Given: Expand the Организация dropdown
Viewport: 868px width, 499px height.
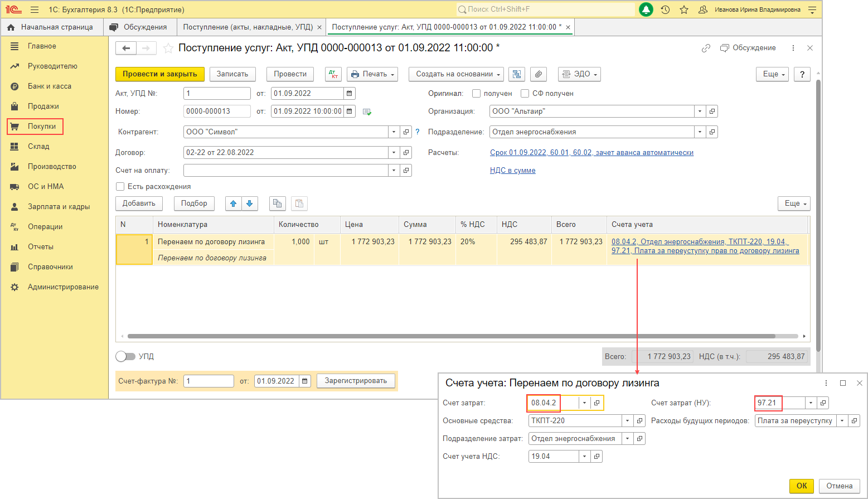Looking at the screenshot, I should click(700, 112).
